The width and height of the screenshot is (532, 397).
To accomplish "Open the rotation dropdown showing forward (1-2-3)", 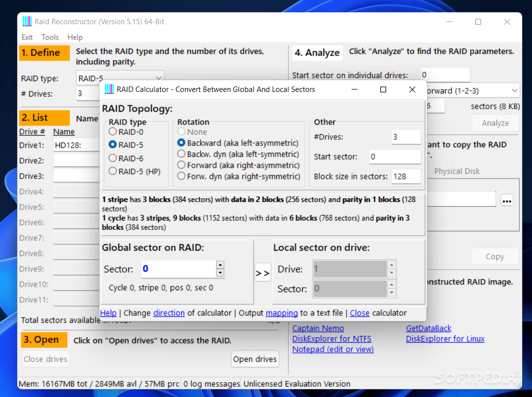I will pos(514,90).
